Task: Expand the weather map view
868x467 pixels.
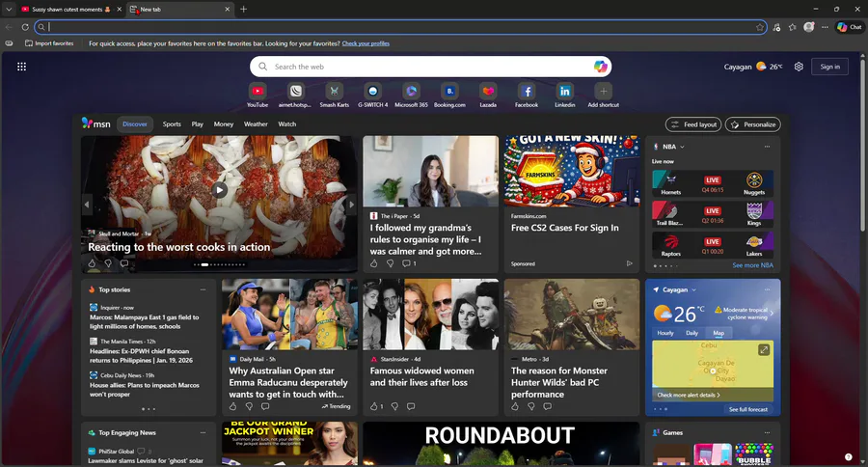Action: 764,349
